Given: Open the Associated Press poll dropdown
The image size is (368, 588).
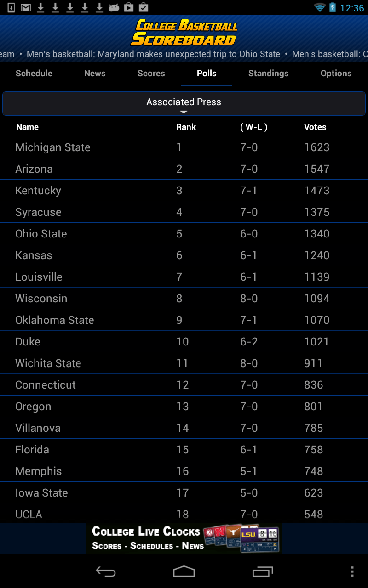Looking at the screenshot, I should pos(184,103).
